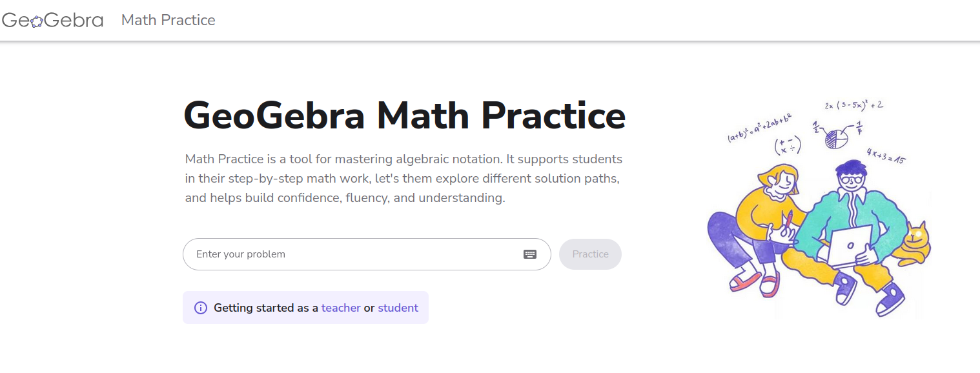Open the Math Practice header title
The width and height of the screenshot is (980, 373).
click(x=168, y=21)
